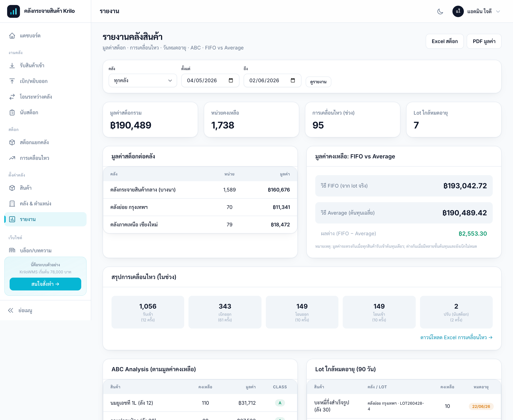Click the collapse menu double-chevron icon
Image resolution: width=513 pixels, height=420 pixels.
tap(11, 310)
